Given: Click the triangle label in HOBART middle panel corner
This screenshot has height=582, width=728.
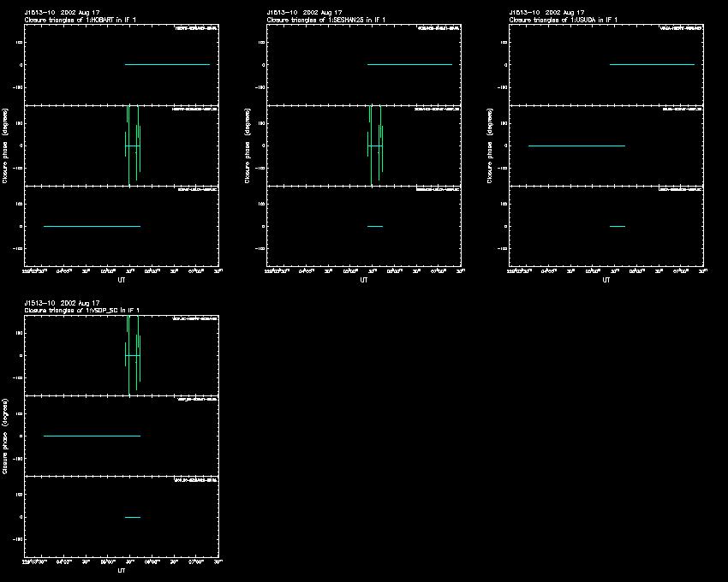Looking at the screenshot, I should 194,109.
